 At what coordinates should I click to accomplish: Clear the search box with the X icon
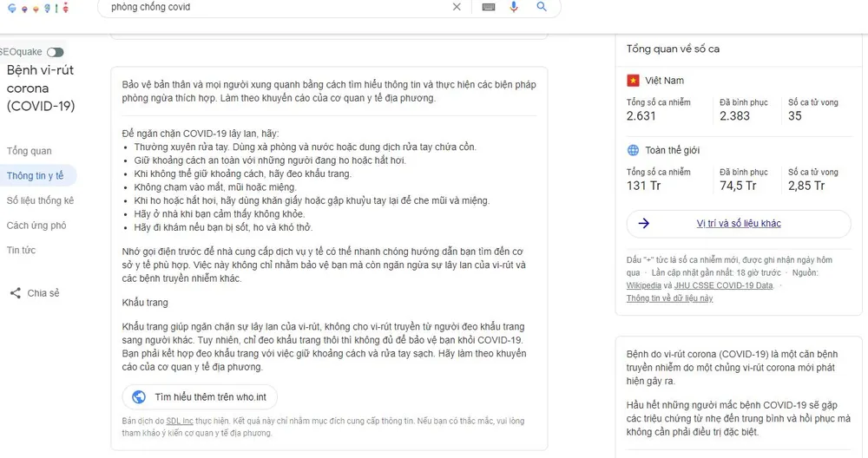point(457,7)
